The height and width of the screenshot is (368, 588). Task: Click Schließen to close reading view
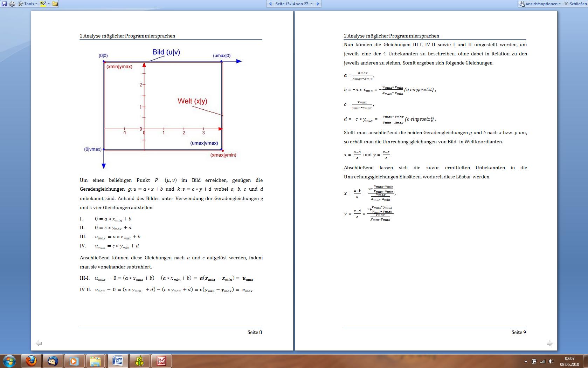click(575, 4)
